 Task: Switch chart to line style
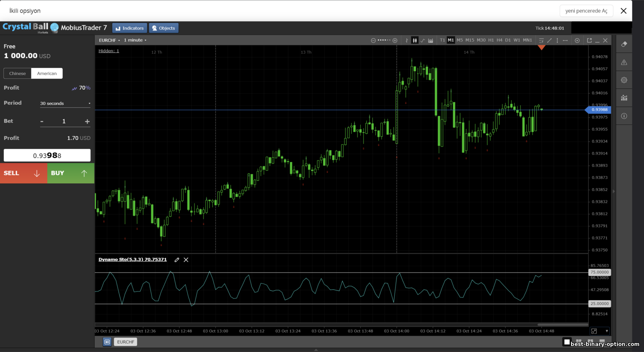423,40
